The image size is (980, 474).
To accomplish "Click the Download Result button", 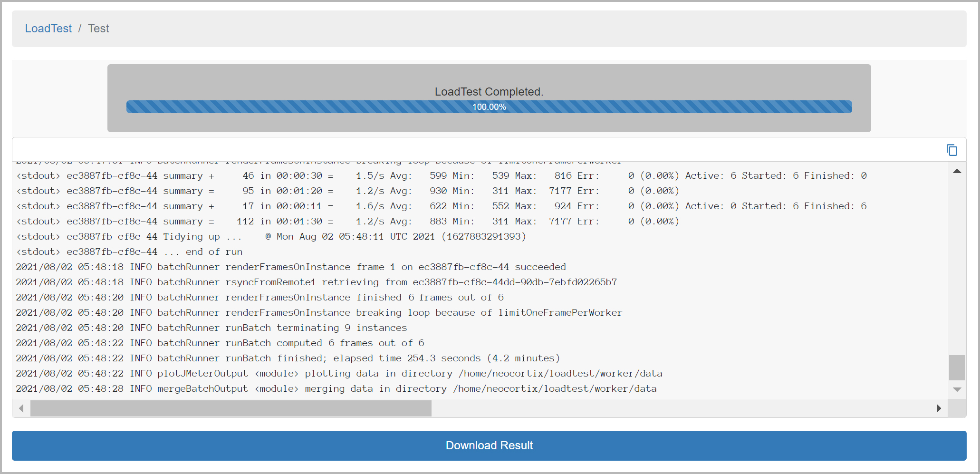I will (489, 445).
